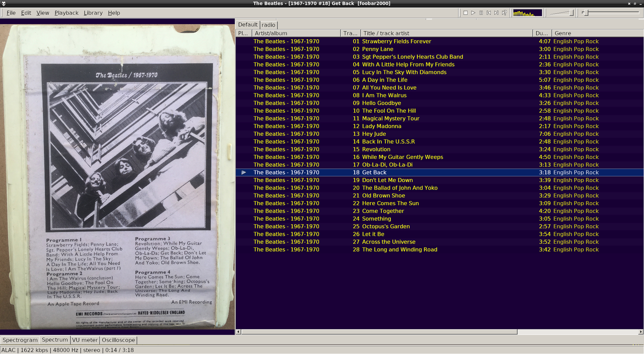
Task: Select With A Little Help From My Friends
Action: (440, 64)
